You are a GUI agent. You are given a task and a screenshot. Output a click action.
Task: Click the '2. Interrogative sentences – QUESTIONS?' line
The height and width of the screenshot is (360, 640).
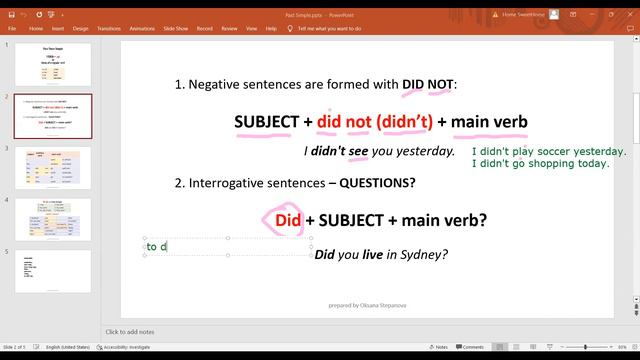pos(295,183)
